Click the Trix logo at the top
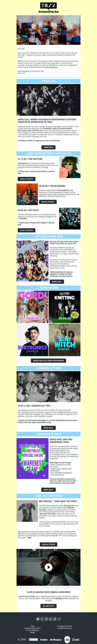The width and height of the screenshot is (97, 644). pyautogui.click(x=48, y=8)
